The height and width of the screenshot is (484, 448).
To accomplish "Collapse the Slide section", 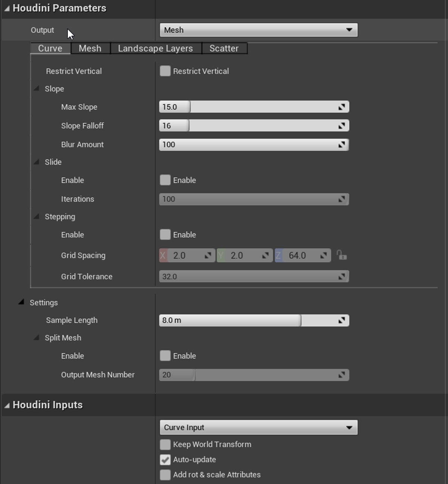I will click(37, 162).
